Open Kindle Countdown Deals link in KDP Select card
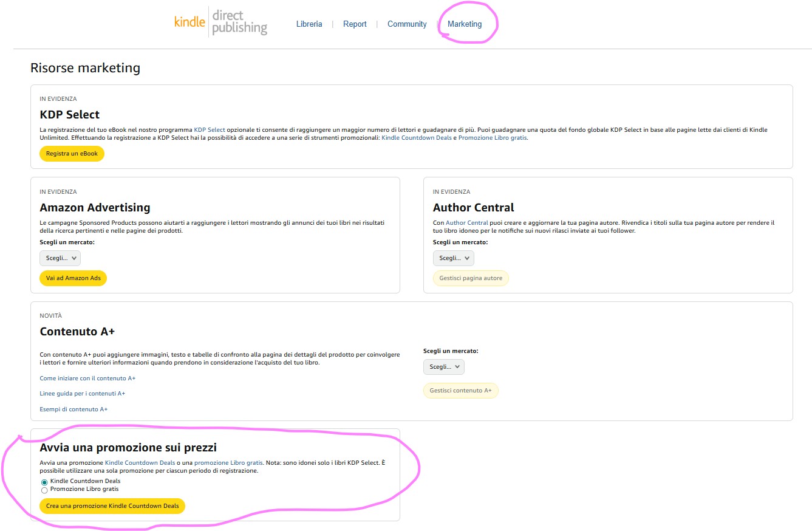This screenshot has width=812, height=531. pyautogui.click(x=417, y=138)
